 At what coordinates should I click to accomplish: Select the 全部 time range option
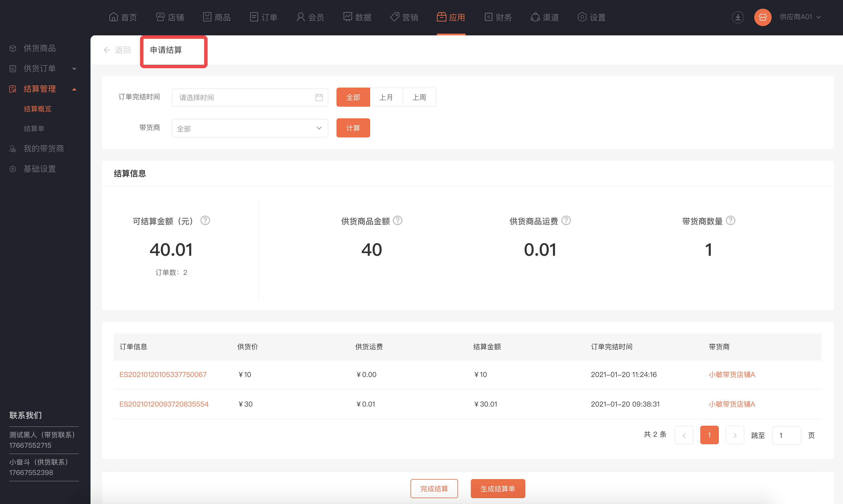click(353, 97)
